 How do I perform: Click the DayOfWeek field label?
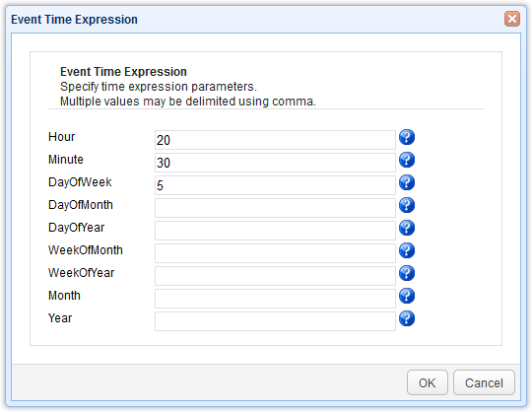[80, 182]
